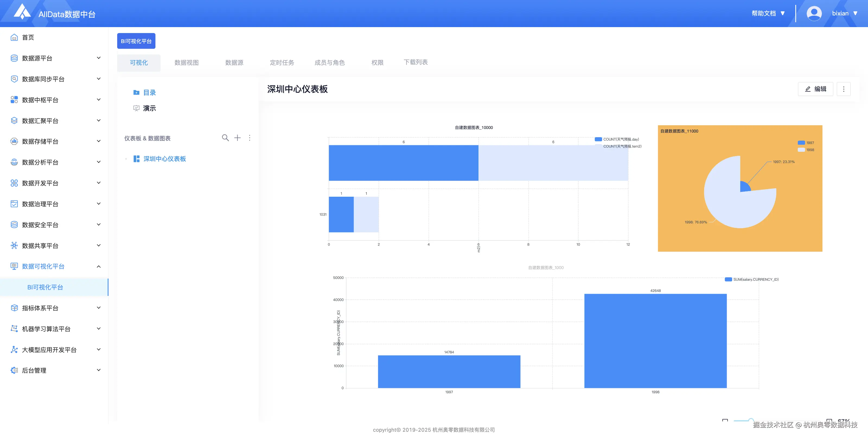The image size is (868, 439).
Task: Click the 编辑 button
Action: click(815, 89)
